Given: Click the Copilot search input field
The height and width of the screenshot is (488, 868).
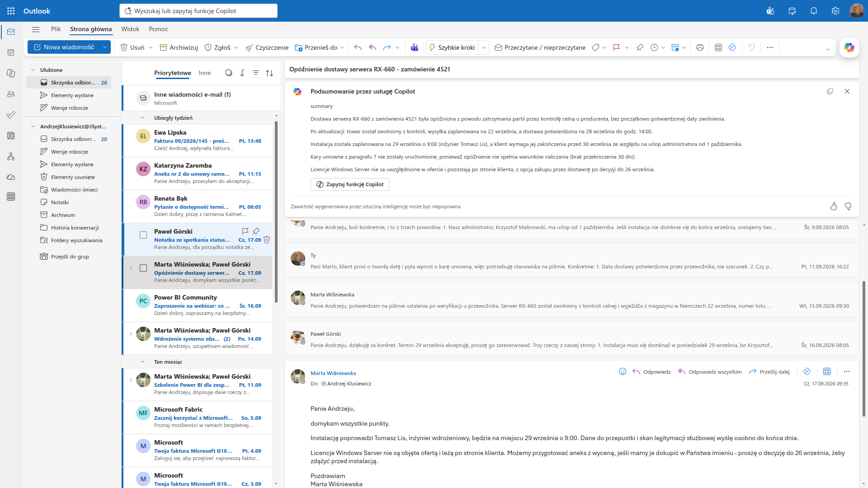Looking at the screenshot, I should [198, 11].
